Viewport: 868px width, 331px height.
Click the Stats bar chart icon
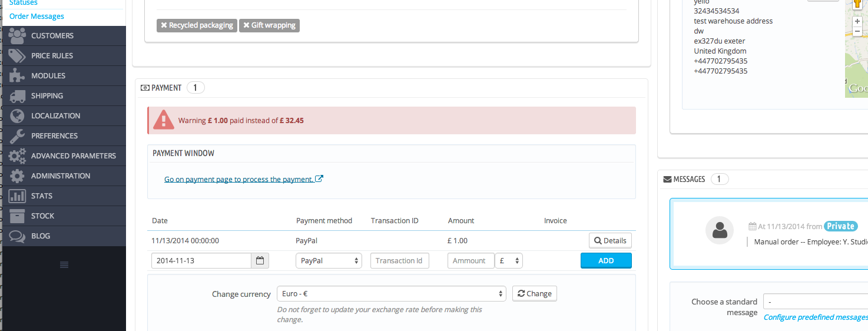pyautogui.click(x=17, y=196)
